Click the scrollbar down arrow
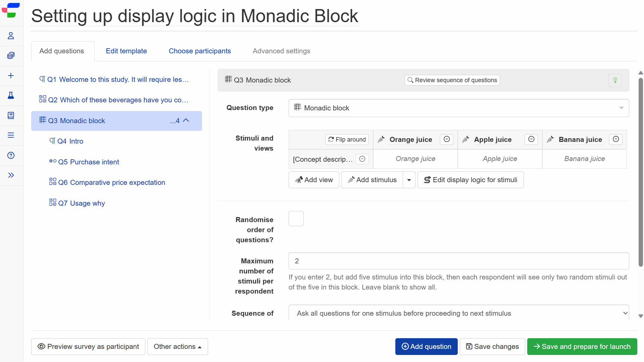Image resolution: width=644 pixels, height=362 pixels. (640, 316)
